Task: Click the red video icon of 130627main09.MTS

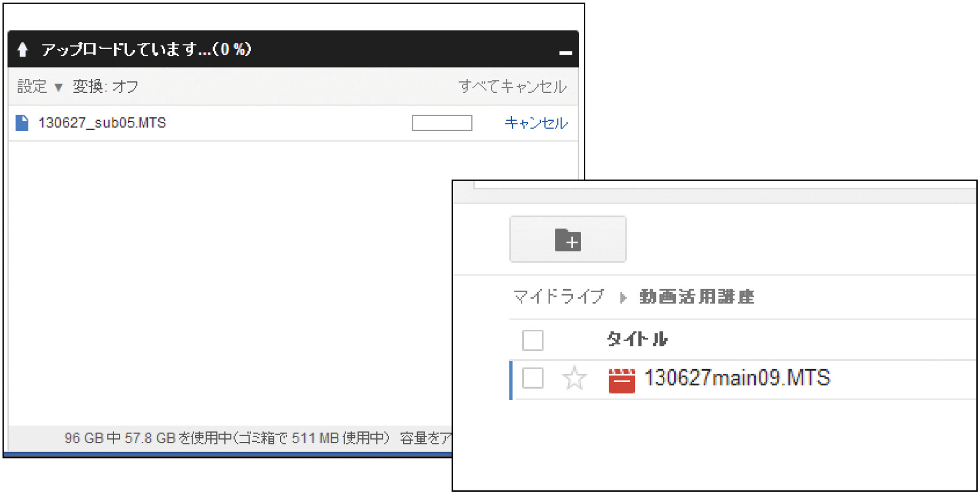Action: click(621, 380)
